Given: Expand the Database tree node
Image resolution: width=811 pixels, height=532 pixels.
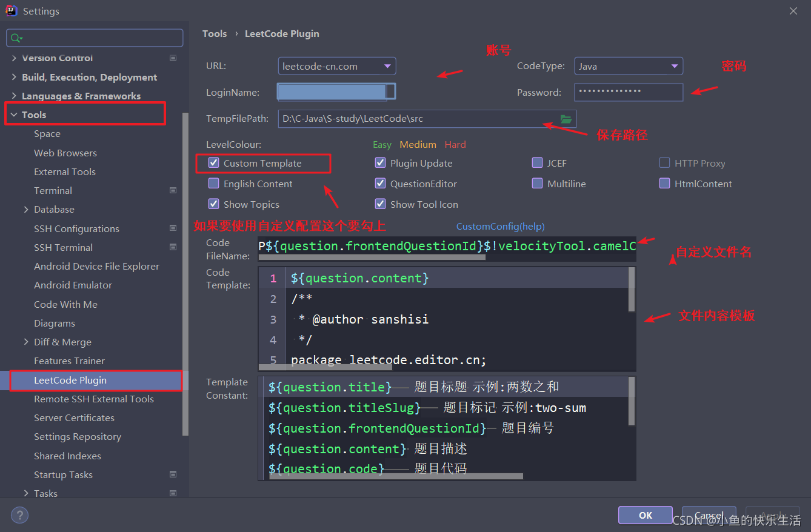Looking at the screenshot, I should [26, 209].
